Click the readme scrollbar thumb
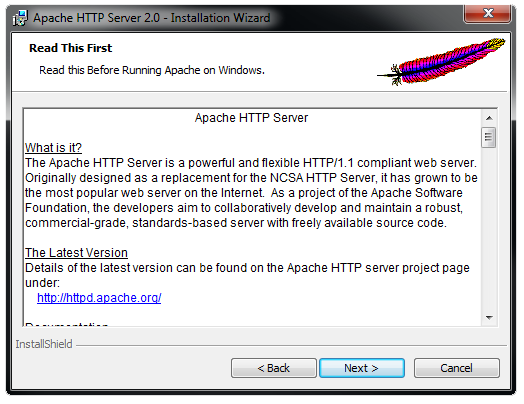524x404 pixels. point(489,137)
